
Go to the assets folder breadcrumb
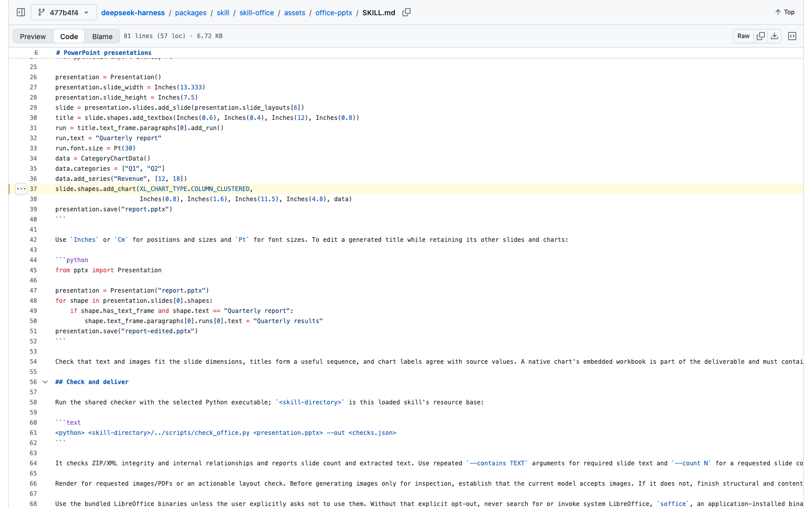pyautogui.click(x=295, y=13)
